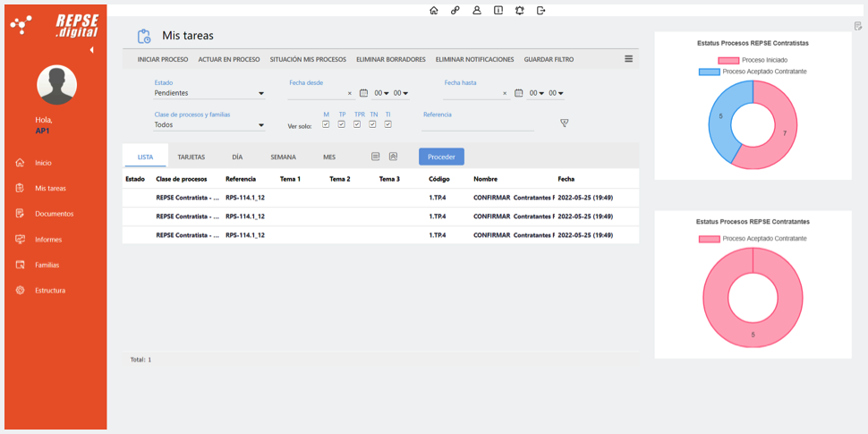Click ACTUAR EN PROCESO in toolbar
Image resolution: width=868 pixels, height=434 pixels.
[x=229, y=59]
